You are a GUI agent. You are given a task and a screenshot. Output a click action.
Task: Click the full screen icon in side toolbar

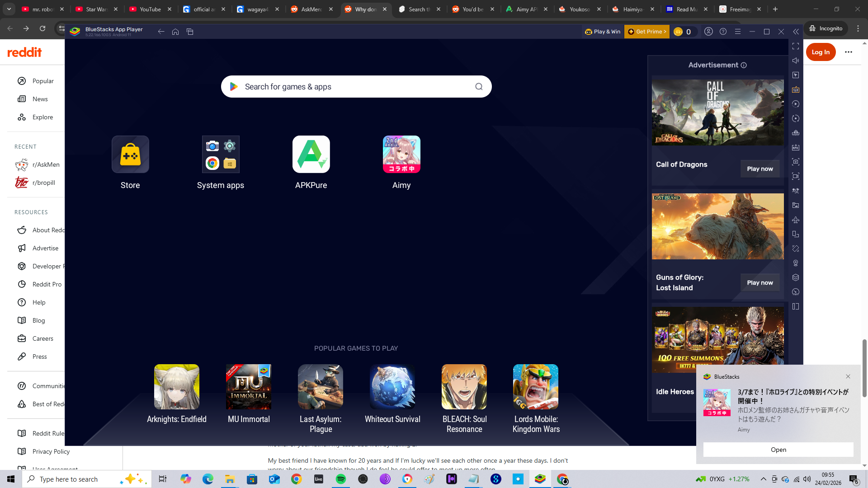796,46
